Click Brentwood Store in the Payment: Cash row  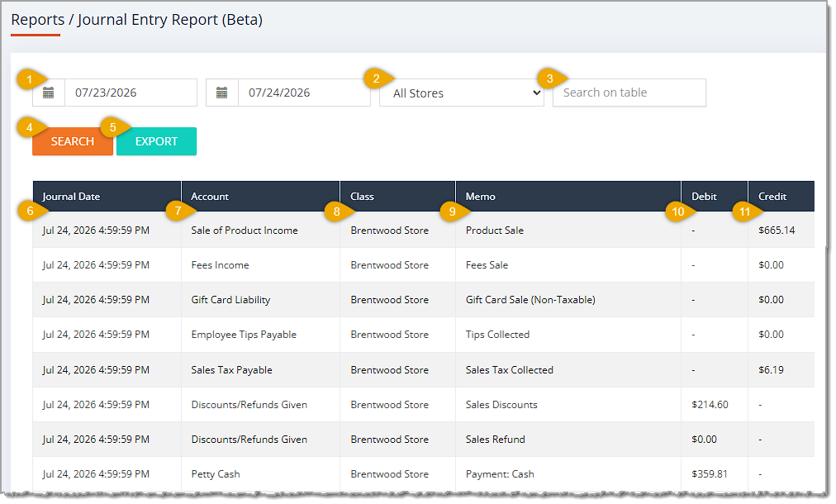coord(390,474)
